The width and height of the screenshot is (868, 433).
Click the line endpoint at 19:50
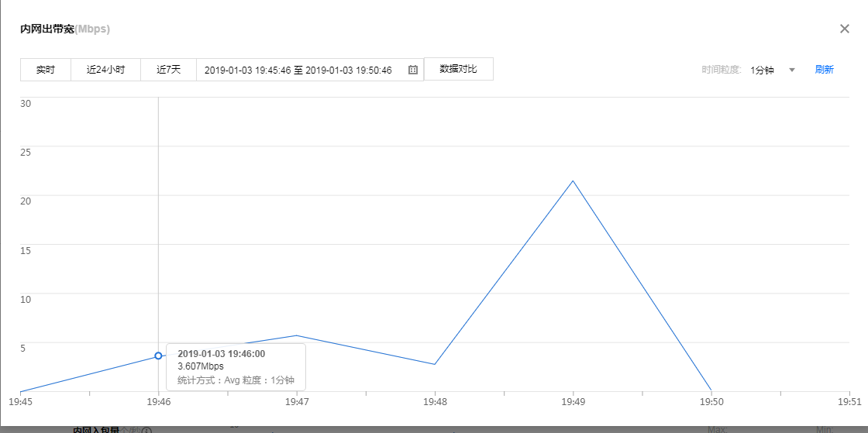coord(711,390)
